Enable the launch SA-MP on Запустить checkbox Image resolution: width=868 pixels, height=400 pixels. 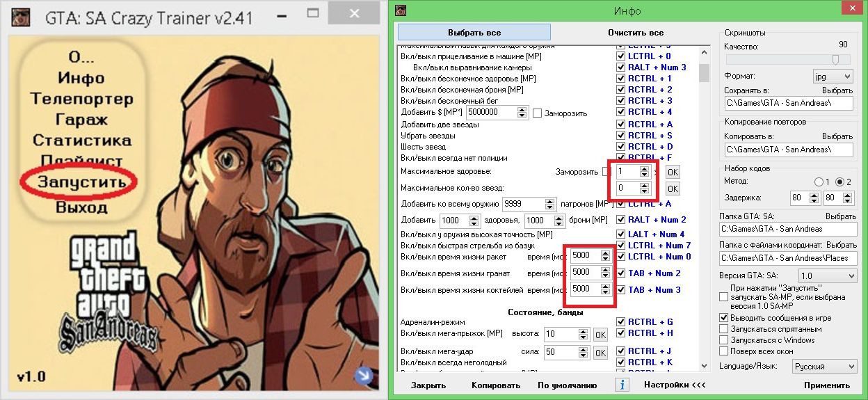(x=724, y=297)
